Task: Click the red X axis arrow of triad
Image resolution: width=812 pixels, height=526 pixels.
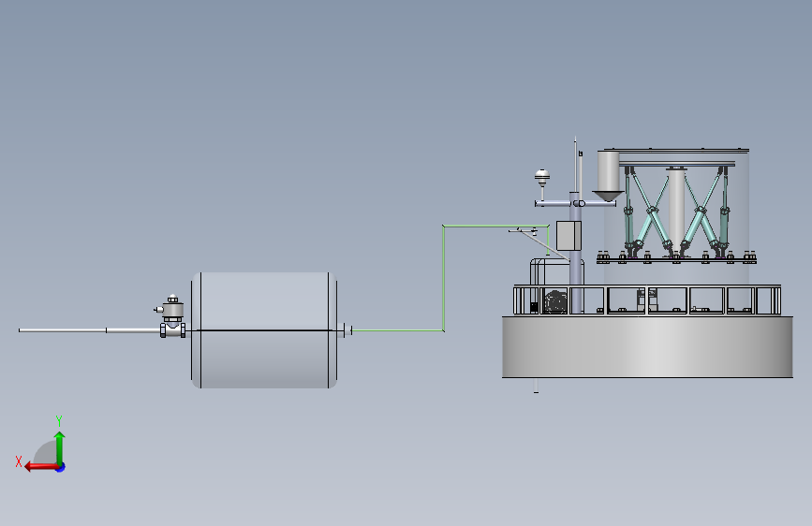Action: 40,467
